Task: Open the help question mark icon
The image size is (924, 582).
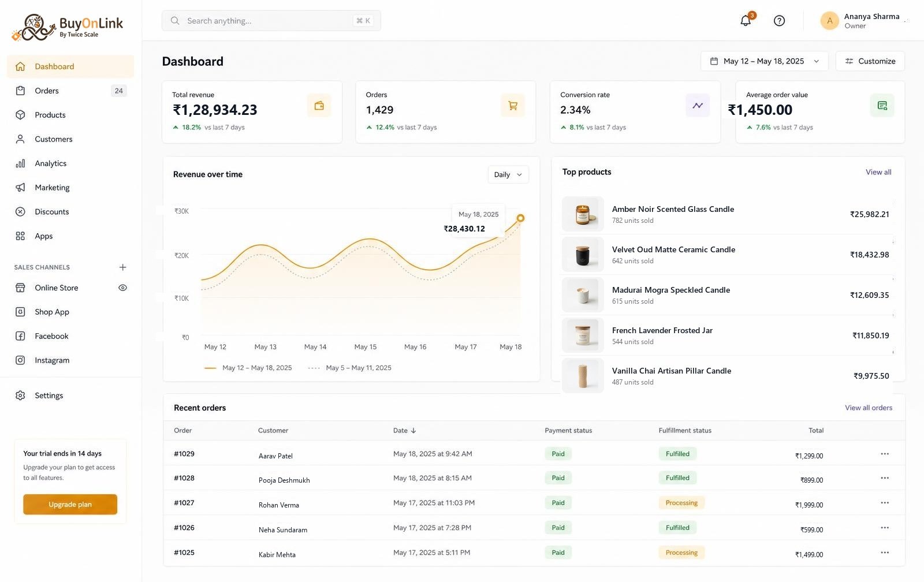Action: pos(779,21)
